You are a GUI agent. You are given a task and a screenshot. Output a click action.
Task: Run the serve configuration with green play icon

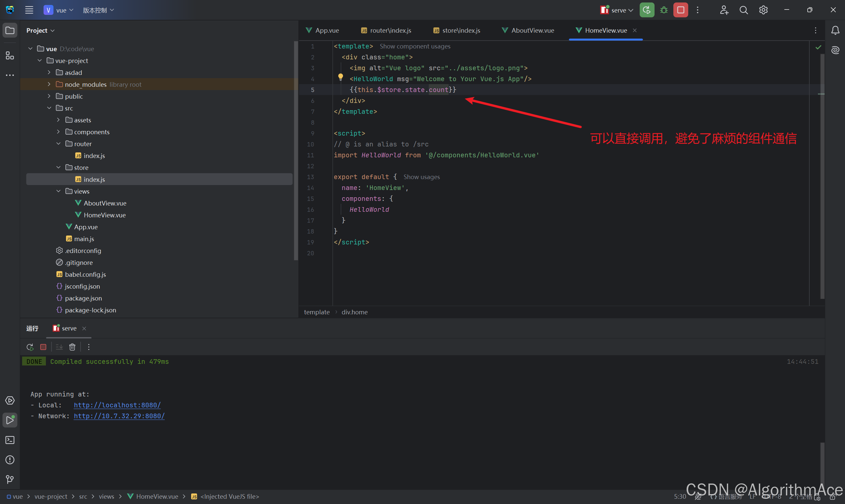[x=647, y=10]
